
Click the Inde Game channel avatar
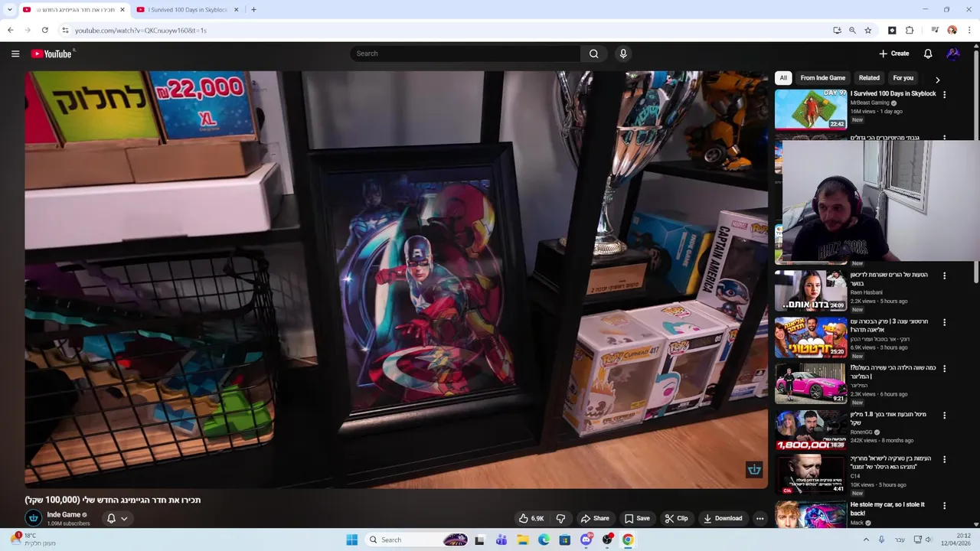(x=34, y=518)
